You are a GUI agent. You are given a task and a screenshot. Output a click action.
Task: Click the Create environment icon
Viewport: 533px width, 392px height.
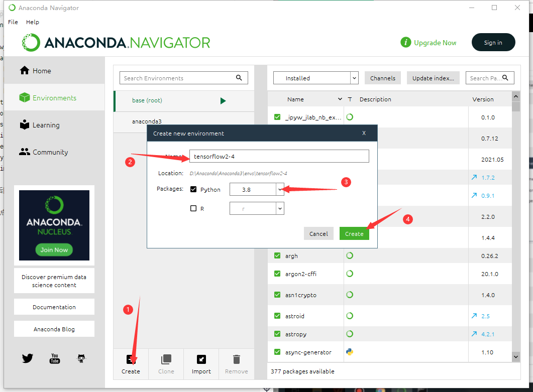(x=131, y=359)
